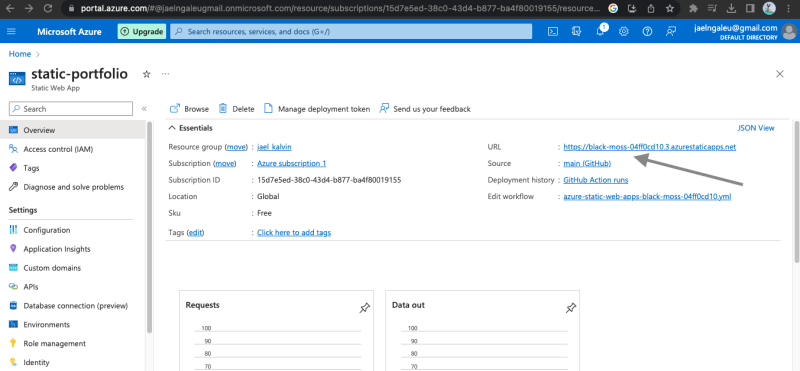Toggle the browser side panel
The image size is (800, 371).
click(749, 8)
